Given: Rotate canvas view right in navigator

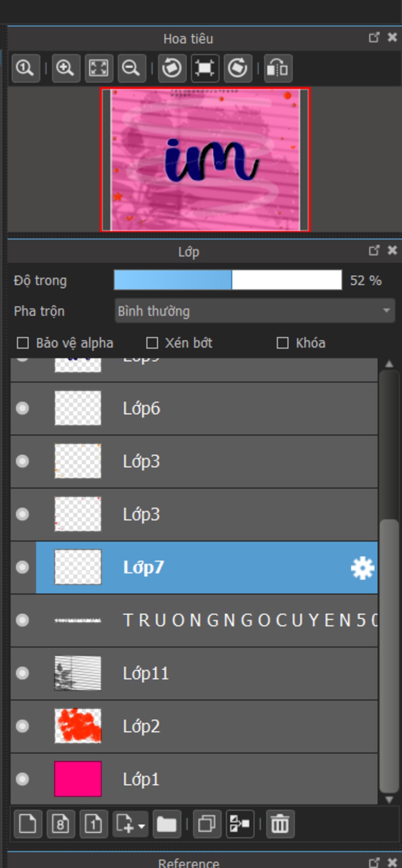Looking at the screenshot, I should [x=238, y=68].
